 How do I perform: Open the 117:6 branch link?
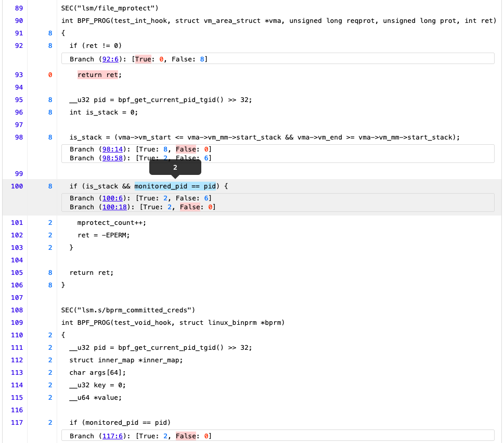click(112, 436)
